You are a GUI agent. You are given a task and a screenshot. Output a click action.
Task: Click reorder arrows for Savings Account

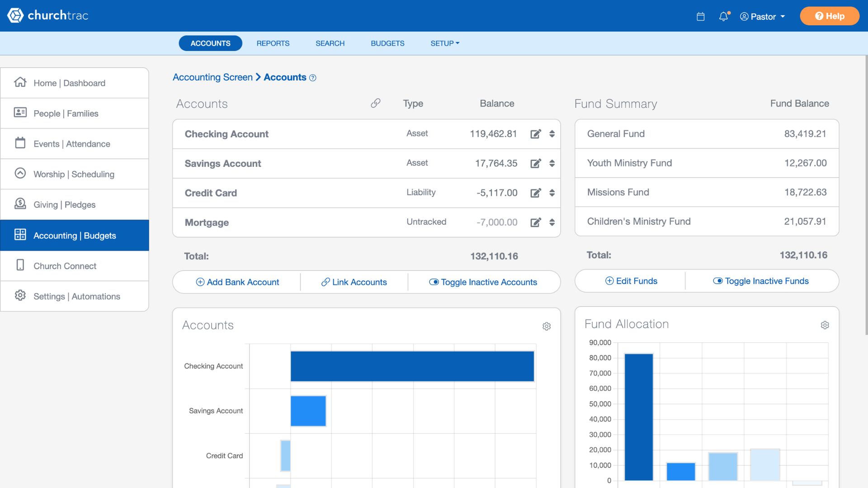[x=552, y=163]
